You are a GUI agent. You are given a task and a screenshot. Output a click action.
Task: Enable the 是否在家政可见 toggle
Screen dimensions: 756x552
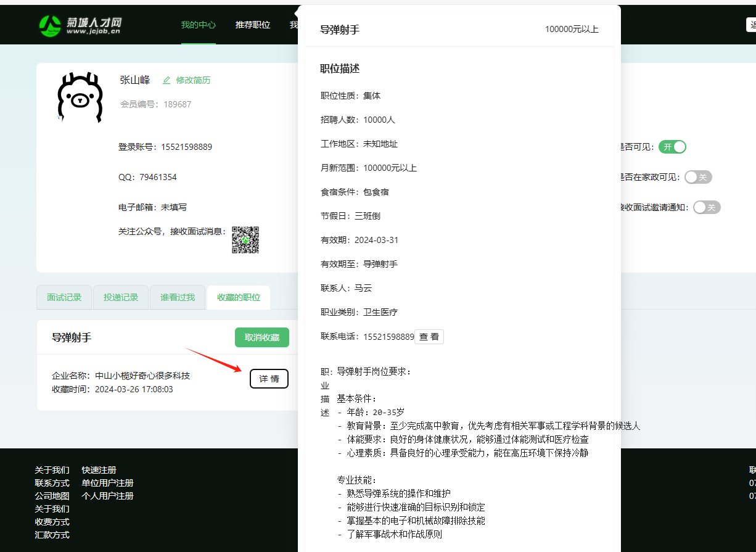click(698, 177)
